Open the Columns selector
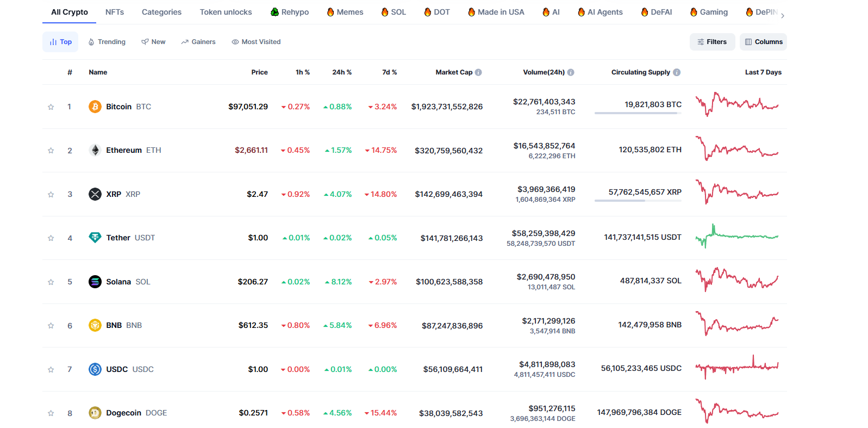This screenshot has width=868, height=428. click(763, 42)
